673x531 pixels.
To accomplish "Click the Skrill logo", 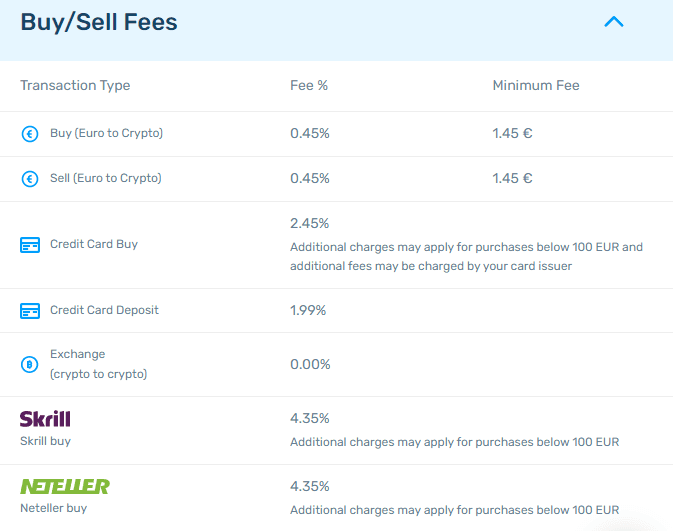I will pos(45,418).
